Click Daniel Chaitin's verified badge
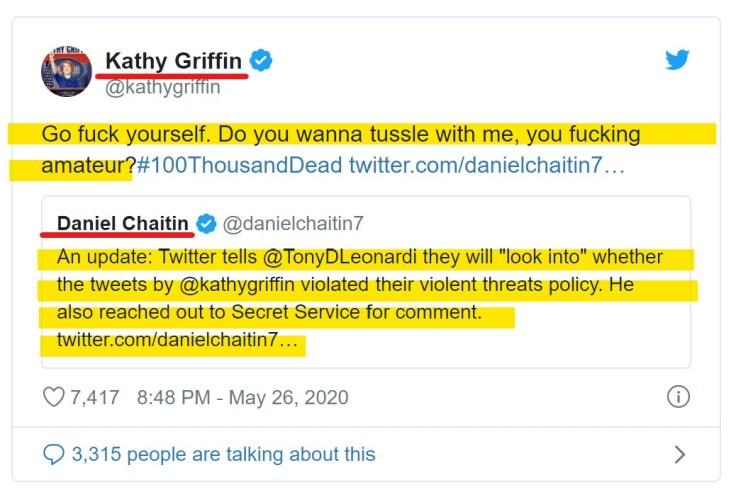The width and height of the screenshot is (736, 497). tap(207, 222)
